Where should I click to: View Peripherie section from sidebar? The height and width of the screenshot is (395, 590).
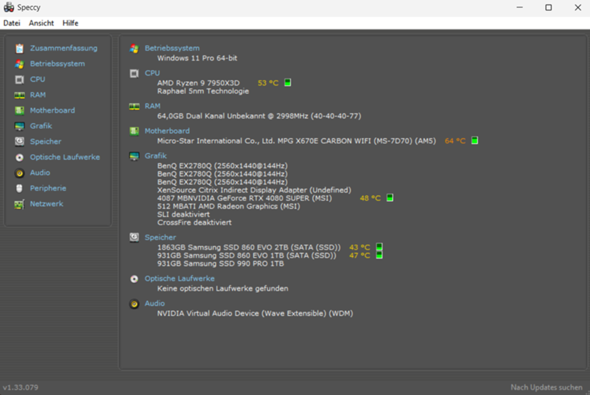(48, 188)
